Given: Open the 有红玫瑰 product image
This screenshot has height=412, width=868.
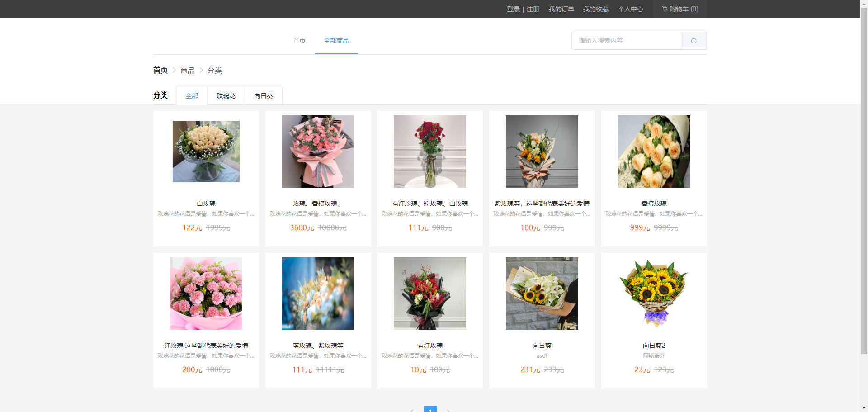Looking at the screenshot, I should tap(430, 294).
